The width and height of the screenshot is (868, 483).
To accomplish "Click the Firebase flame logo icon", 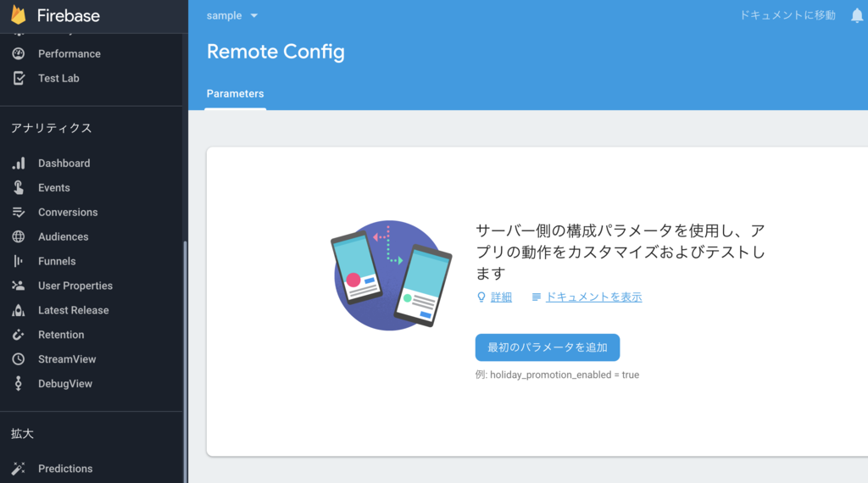I will click(x=19, y=15).
